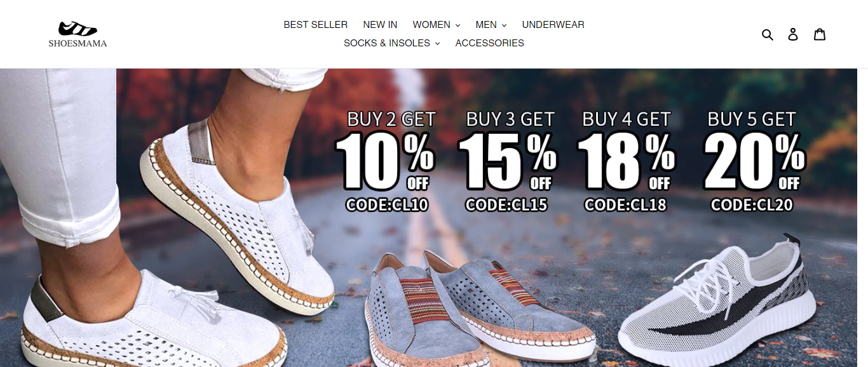
Task: Open the account login person icon
Action: pos(793,34)
